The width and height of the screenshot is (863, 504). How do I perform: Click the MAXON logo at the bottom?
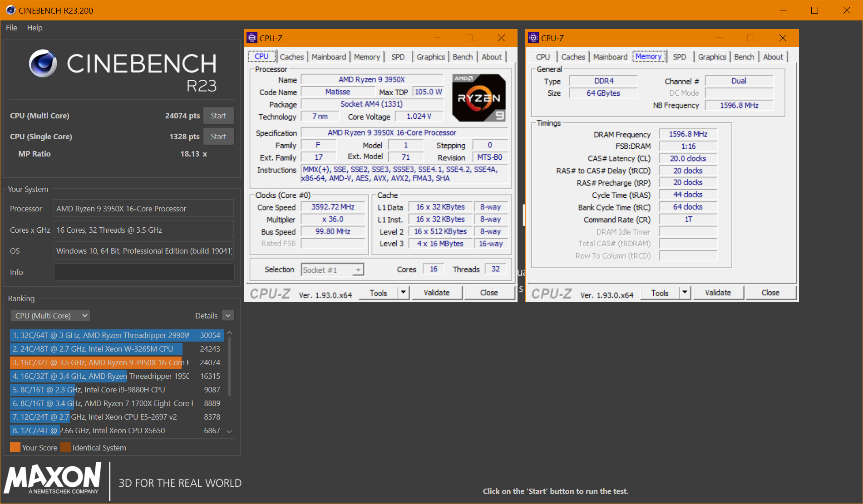point(53,479)
